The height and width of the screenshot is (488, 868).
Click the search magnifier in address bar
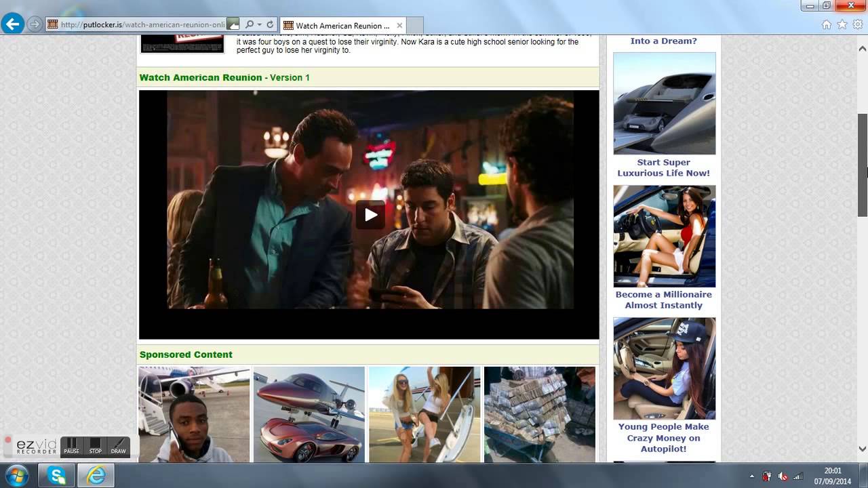249,24
